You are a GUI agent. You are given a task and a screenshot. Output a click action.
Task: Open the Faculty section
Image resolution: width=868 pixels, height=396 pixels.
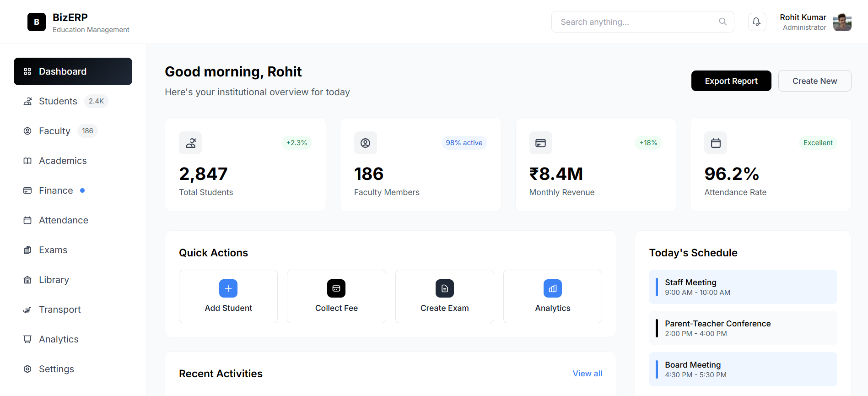tap(73, 131)
